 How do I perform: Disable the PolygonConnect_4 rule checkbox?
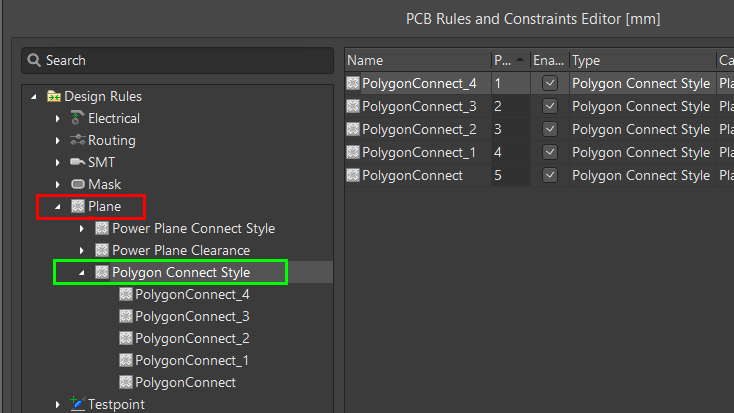pos(549,84)
